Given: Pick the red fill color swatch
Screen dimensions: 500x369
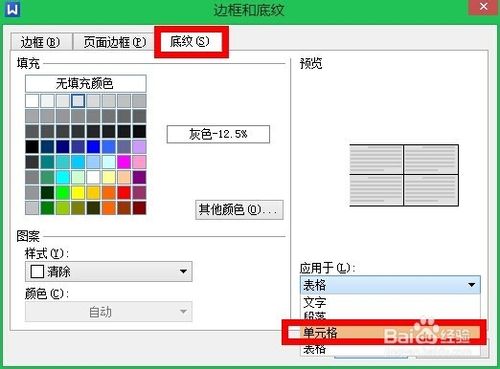Looking at the screenshot, I should point(124,193).
